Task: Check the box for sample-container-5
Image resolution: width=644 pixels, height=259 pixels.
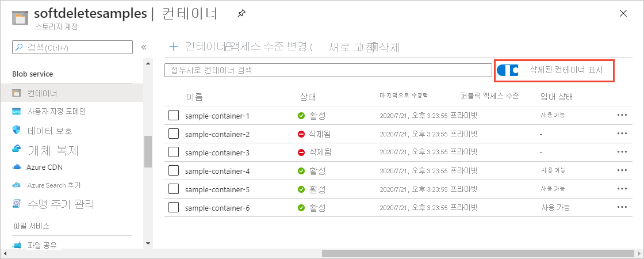Action: 174,189
